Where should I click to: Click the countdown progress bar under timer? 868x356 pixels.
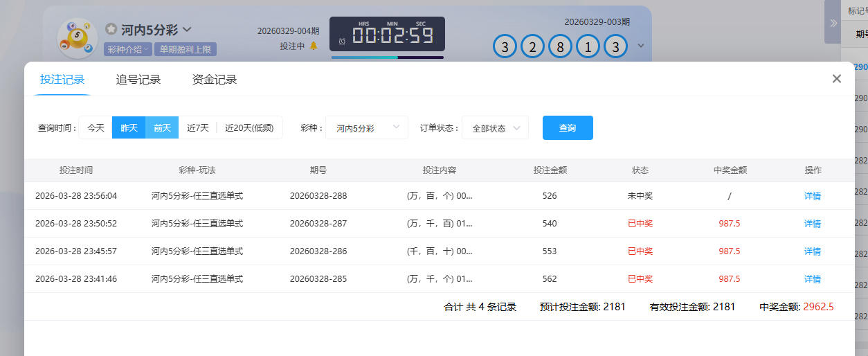[x=387, y=57]
